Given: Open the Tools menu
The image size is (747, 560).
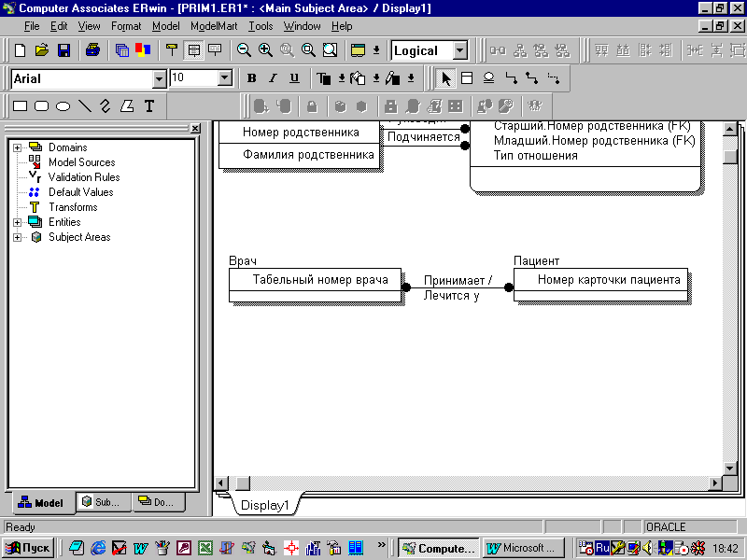Looking at the screenshot, I should click(261, 26).
